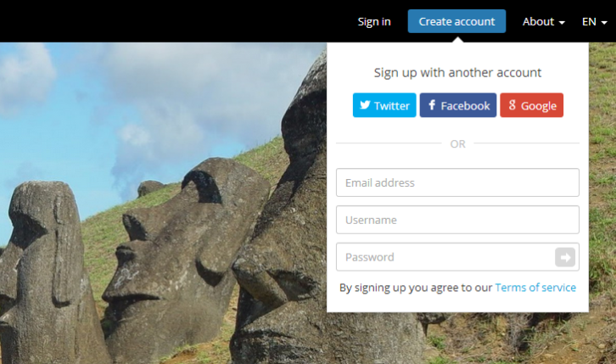Click the caret arrow next to About
This screenshot has height=364, width=616.
tap(562, 23)
